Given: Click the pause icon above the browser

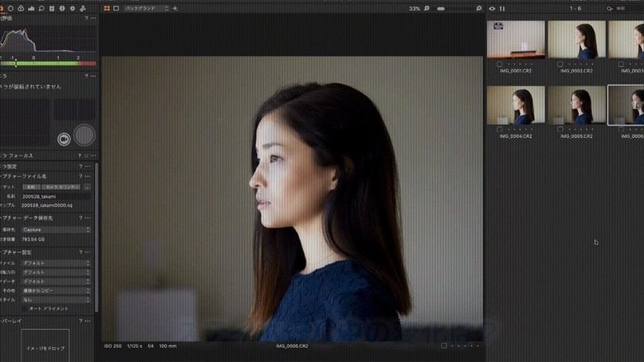Looking at the screenshot, I should pos(502,8).
